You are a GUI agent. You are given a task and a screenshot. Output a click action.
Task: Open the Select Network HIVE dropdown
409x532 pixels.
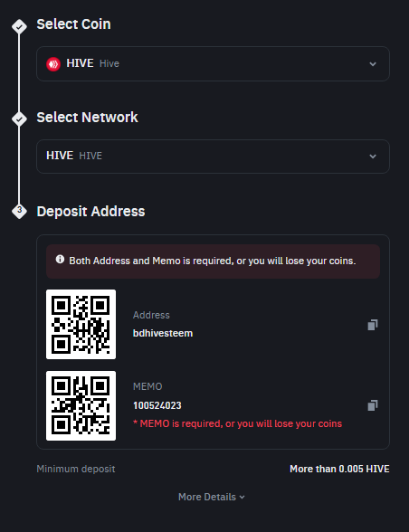coord(213,157)
